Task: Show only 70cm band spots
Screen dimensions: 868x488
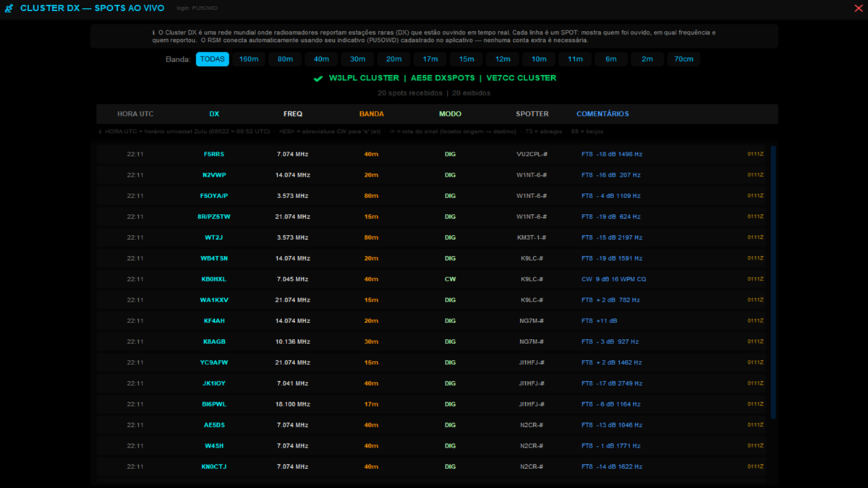Action: click(684, 59)
